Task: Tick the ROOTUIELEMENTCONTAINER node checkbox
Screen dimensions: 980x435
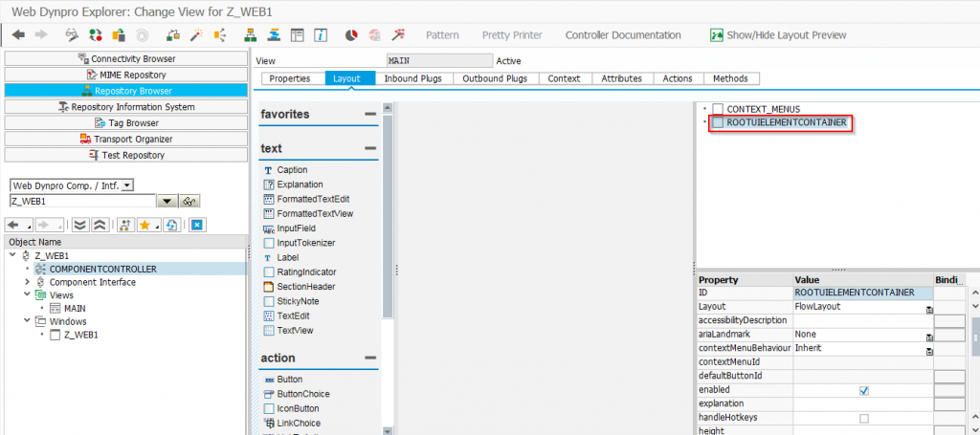Action: (x=718, y=123)
